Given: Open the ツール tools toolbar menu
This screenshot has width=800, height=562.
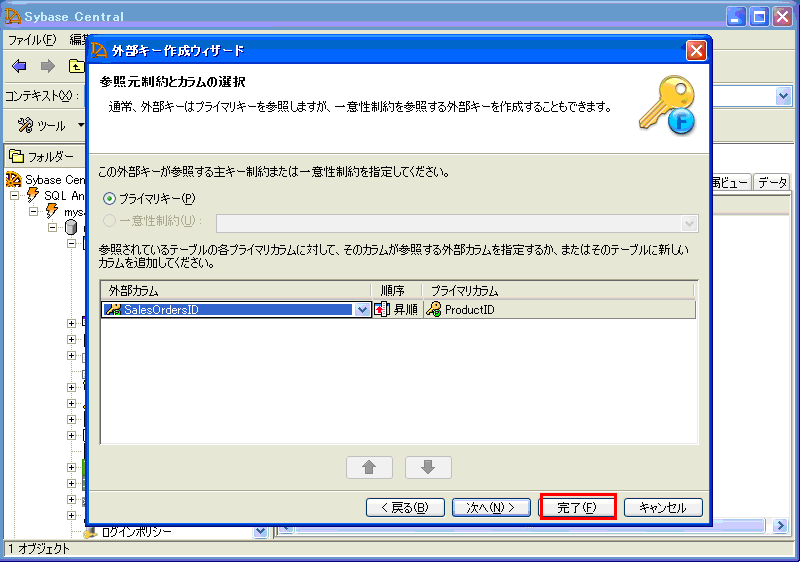Looking at the screenshot, I should [x=44, y=126].
